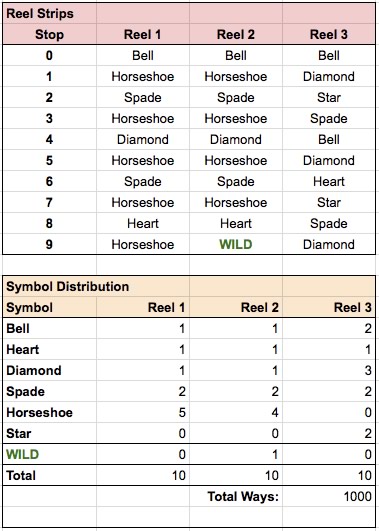Viewport: 379px width, 531px height.
Task: Click the Heart cell in Reel 3 strip
Action: point(329,182)
